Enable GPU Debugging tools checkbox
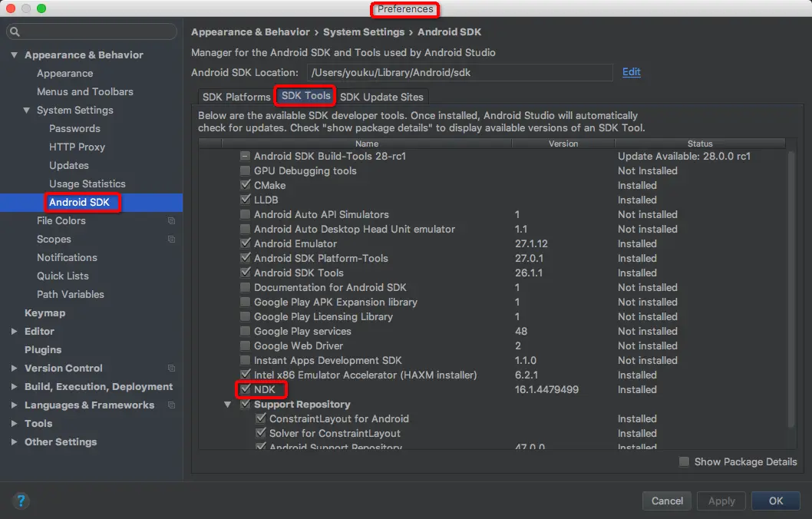812x519 pixels. [245, 170]
